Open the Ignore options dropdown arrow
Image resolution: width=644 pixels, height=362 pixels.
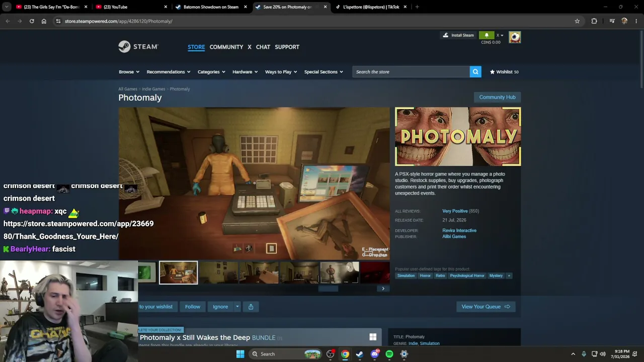point(237,307)
